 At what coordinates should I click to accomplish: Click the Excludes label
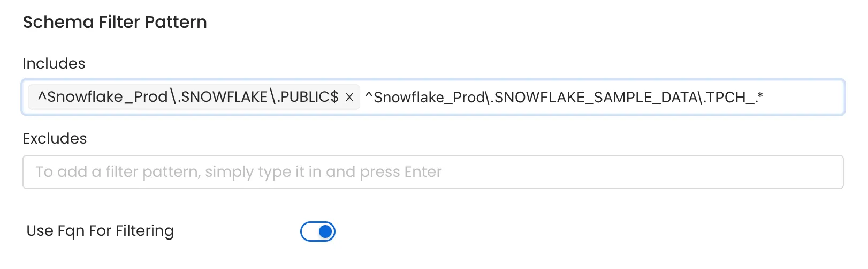(55, 139)
